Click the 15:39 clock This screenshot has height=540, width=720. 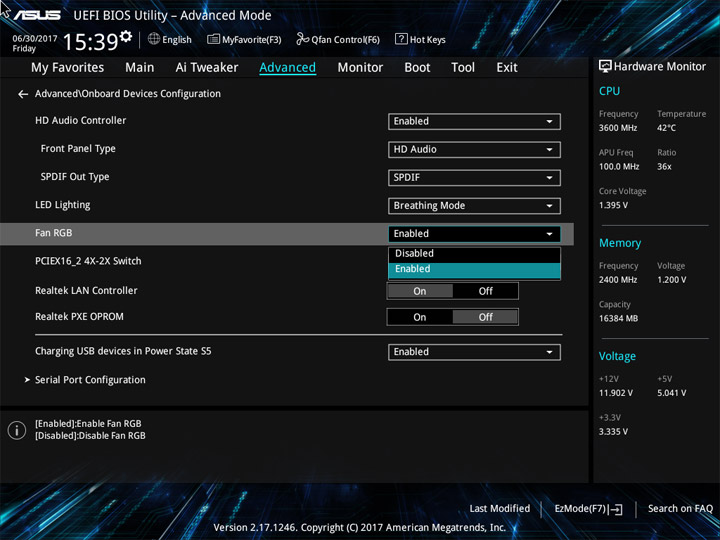tap(90, 42)
